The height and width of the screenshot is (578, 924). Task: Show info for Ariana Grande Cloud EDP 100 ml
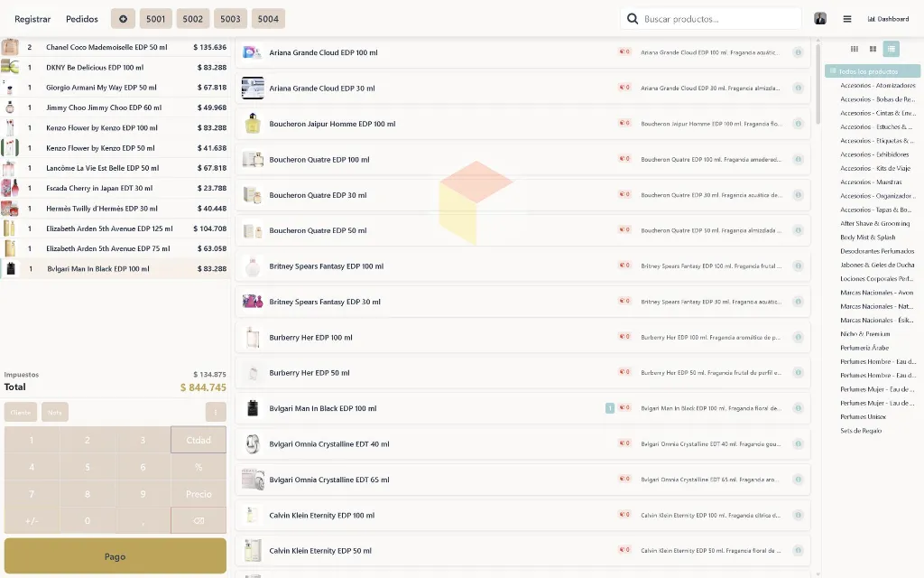(x=798, y=52)
